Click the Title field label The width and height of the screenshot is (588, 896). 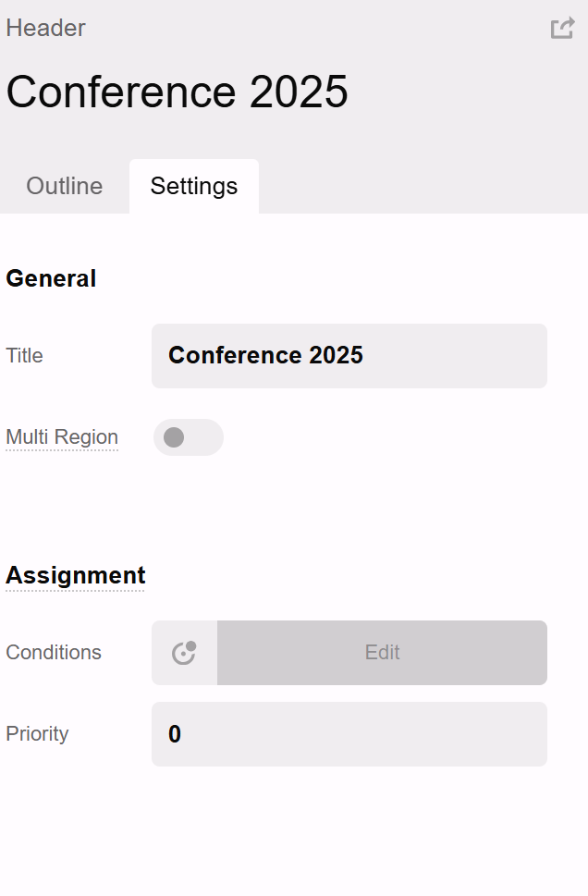click(24, 356)
